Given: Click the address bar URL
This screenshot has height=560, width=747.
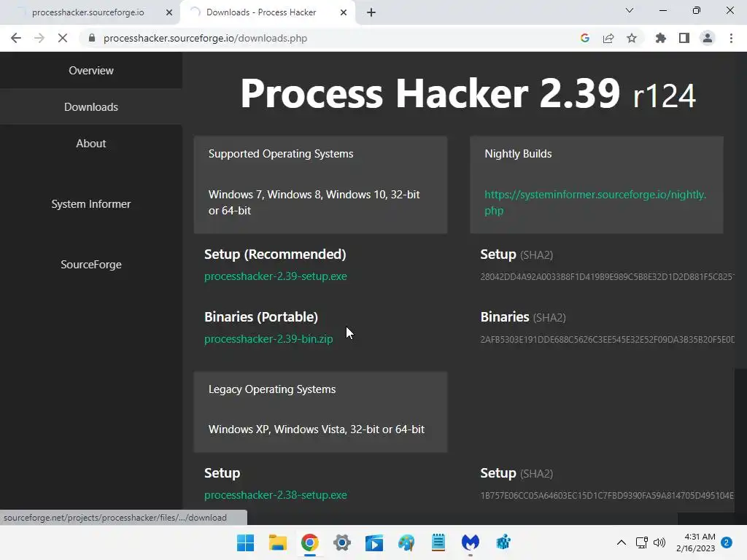Looking at the screenshot, I should (205, 38).
